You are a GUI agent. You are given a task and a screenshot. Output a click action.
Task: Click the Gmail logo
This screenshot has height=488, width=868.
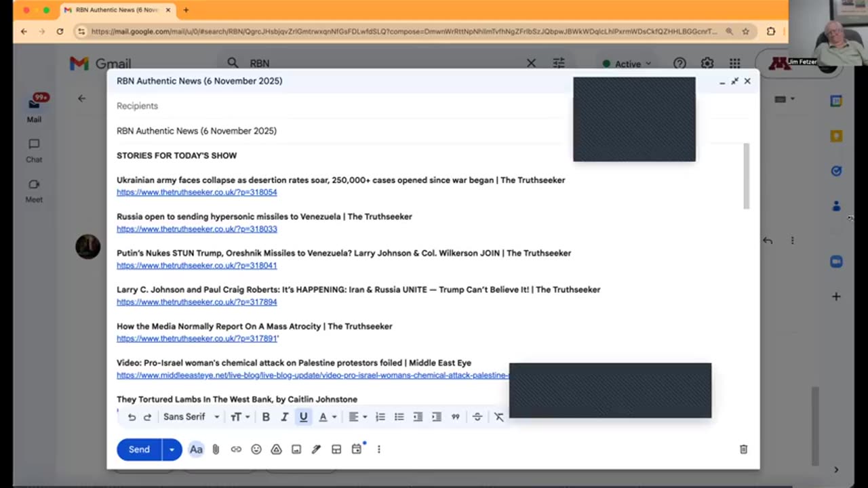100,64
